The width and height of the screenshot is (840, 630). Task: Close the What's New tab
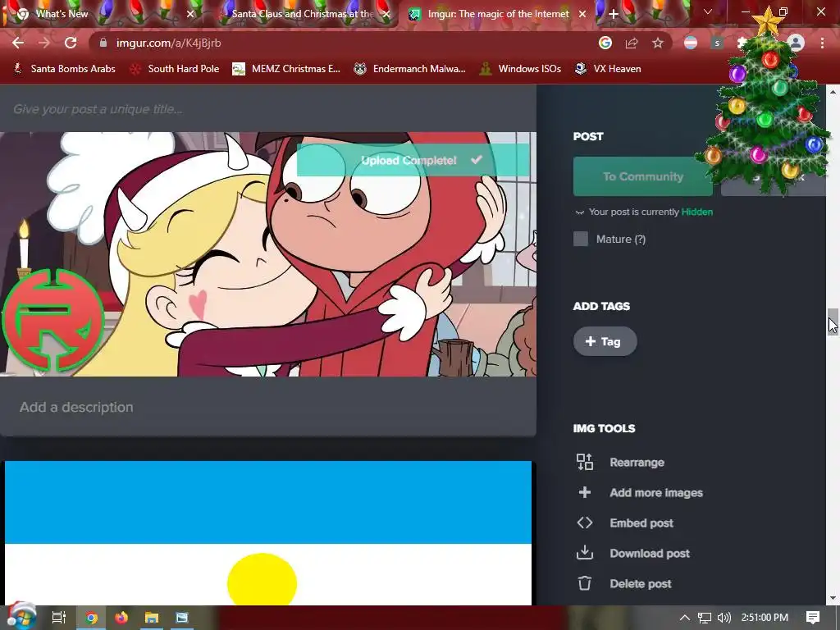[x=190, y=14]
